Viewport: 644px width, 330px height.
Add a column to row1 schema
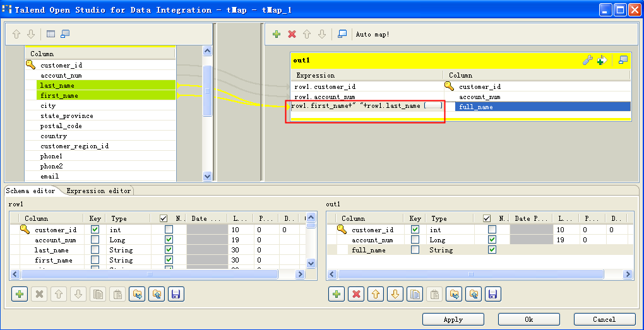coord(20,294)
